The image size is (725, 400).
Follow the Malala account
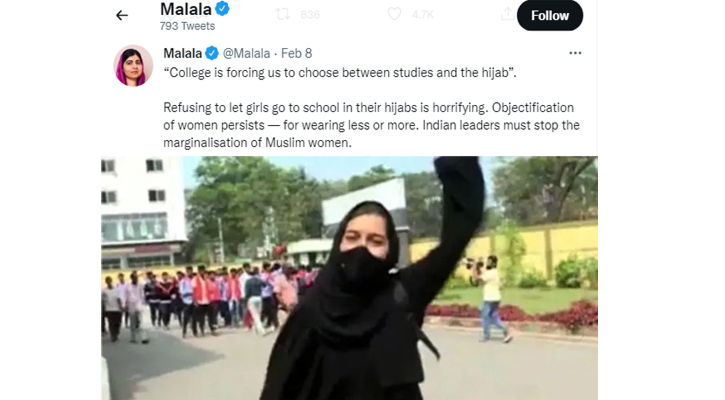(x=550, y=16)
